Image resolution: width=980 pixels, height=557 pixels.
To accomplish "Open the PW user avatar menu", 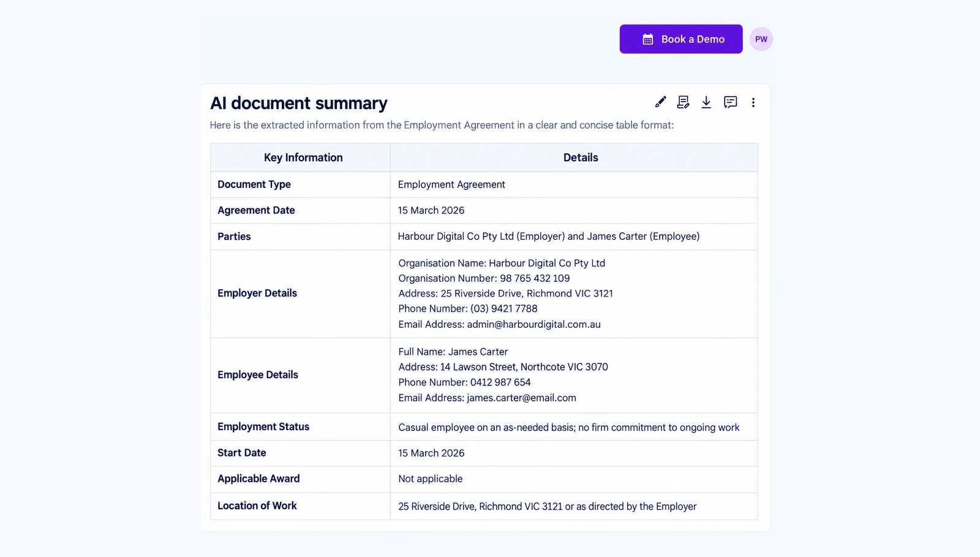I will click(x=761, y=39).
